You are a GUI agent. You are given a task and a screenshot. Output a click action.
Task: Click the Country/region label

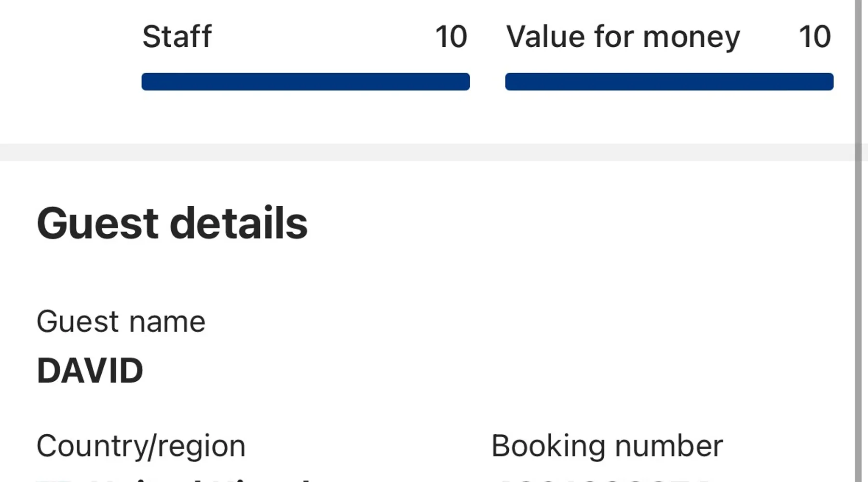pyautogui.click(x=141, y=446)
